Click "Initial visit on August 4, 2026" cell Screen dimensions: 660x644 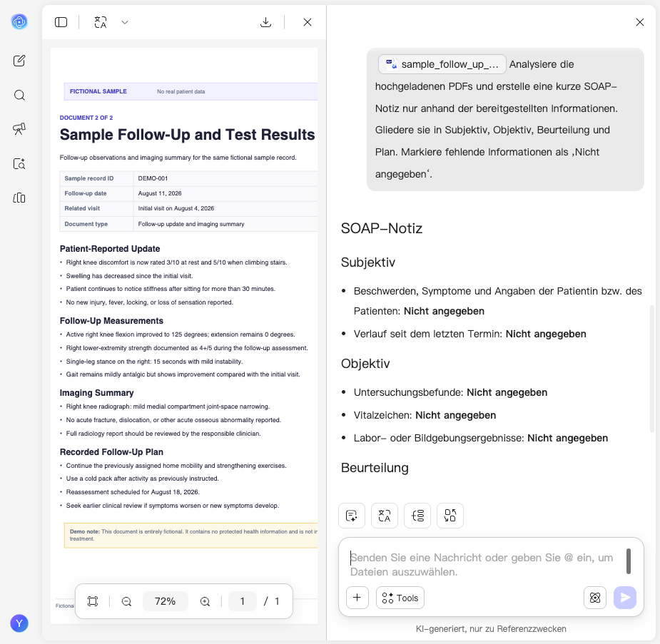click(x=176, y=208)
